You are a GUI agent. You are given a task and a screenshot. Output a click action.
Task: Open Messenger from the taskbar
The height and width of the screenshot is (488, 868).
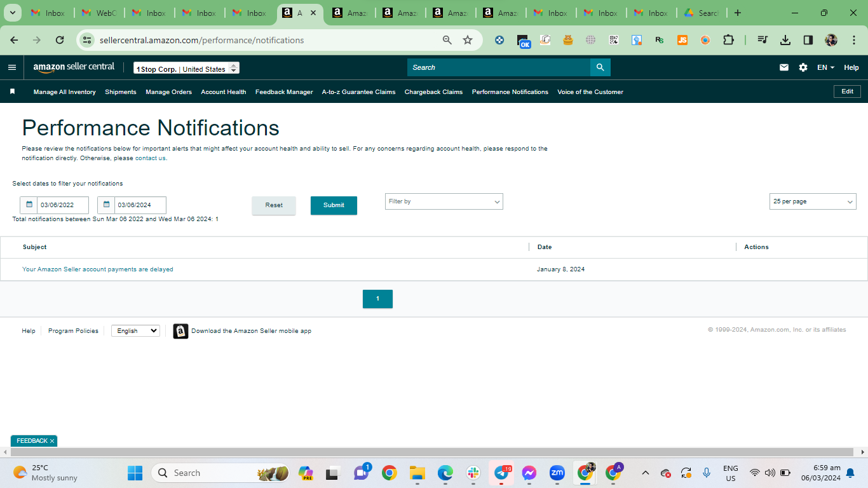(529, 473)
